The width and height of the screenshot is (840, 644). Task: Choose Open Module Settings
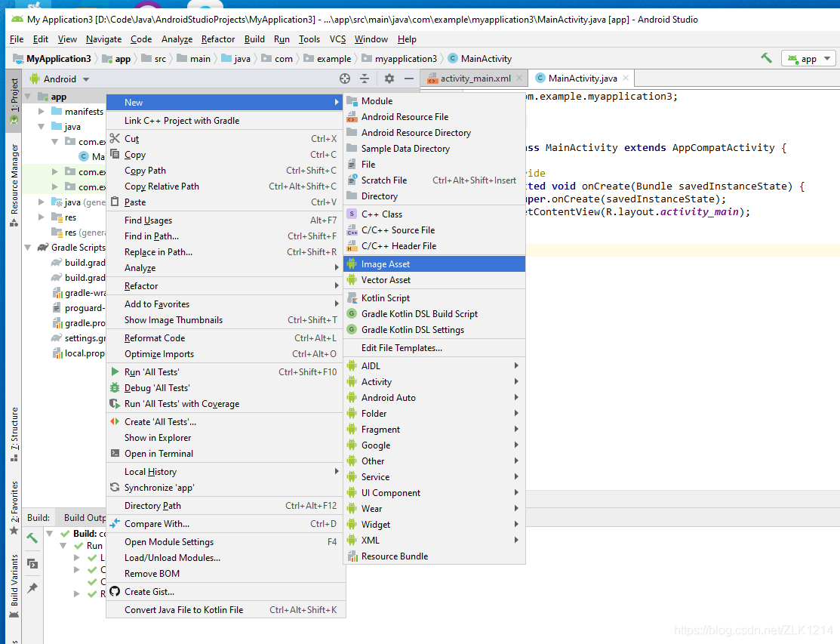pos(225,541)
